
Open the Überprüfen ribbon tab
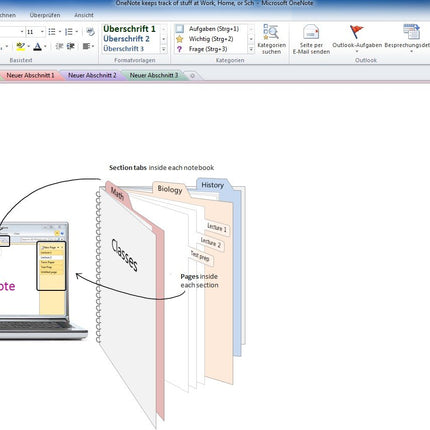(x=45, y=15)
